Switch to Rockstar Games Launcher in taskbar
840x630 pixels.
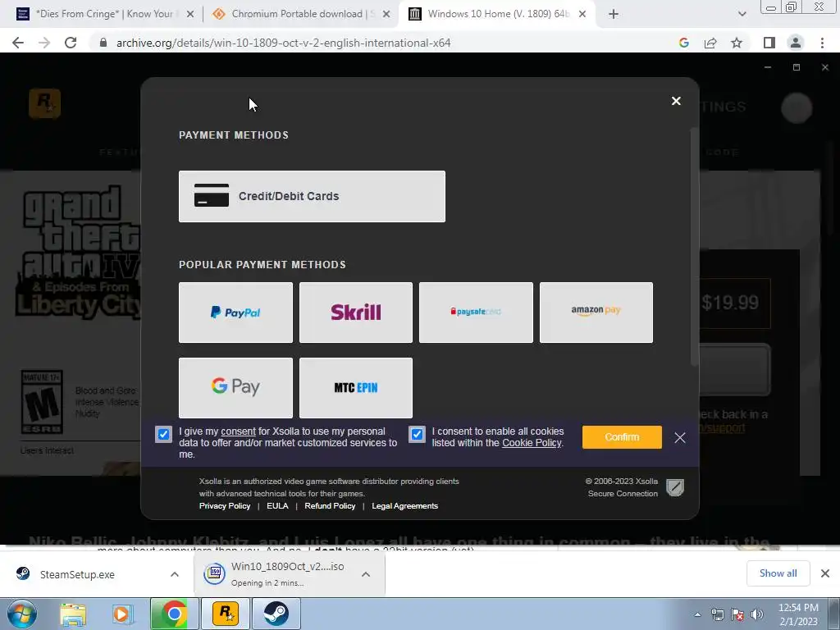point(225,614)
